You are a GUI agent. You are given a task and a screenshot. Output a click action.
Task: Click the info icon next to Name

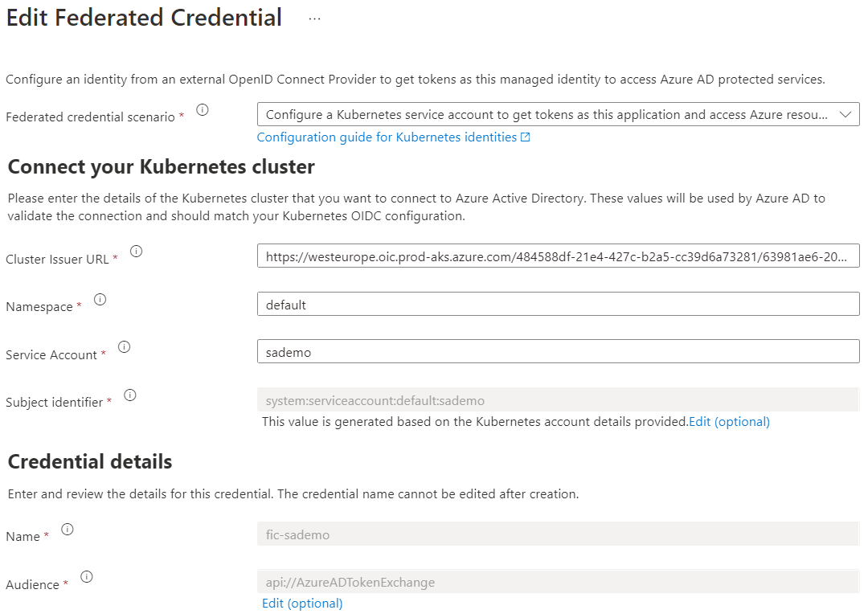point(68,529)
